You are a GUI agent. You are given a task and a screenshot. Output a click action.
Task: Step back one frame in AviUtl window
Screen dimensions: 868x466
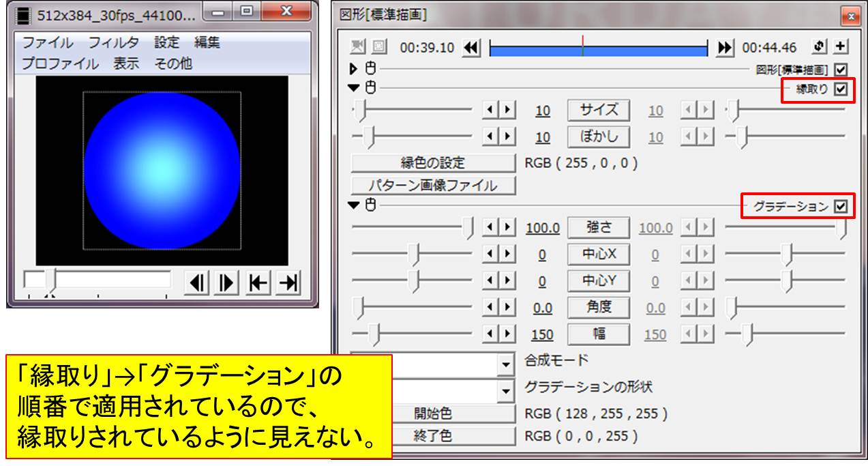[197, 282]
